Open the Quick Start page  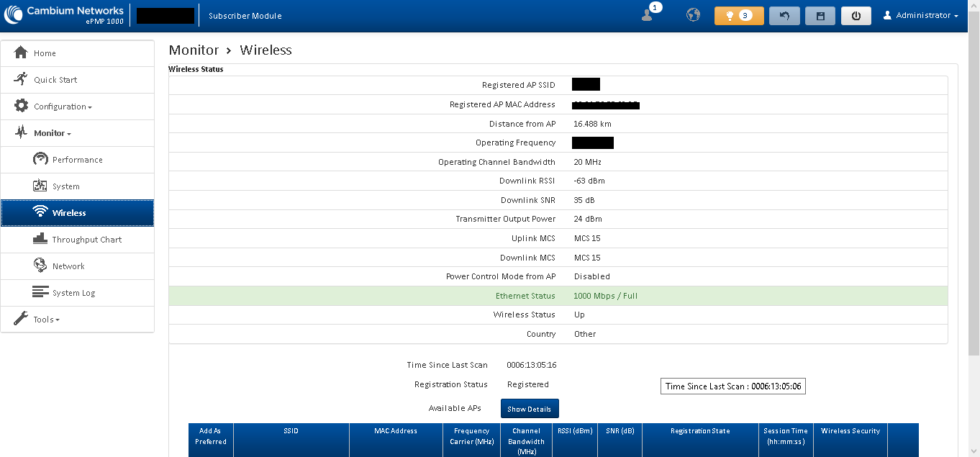coord(55,80)
